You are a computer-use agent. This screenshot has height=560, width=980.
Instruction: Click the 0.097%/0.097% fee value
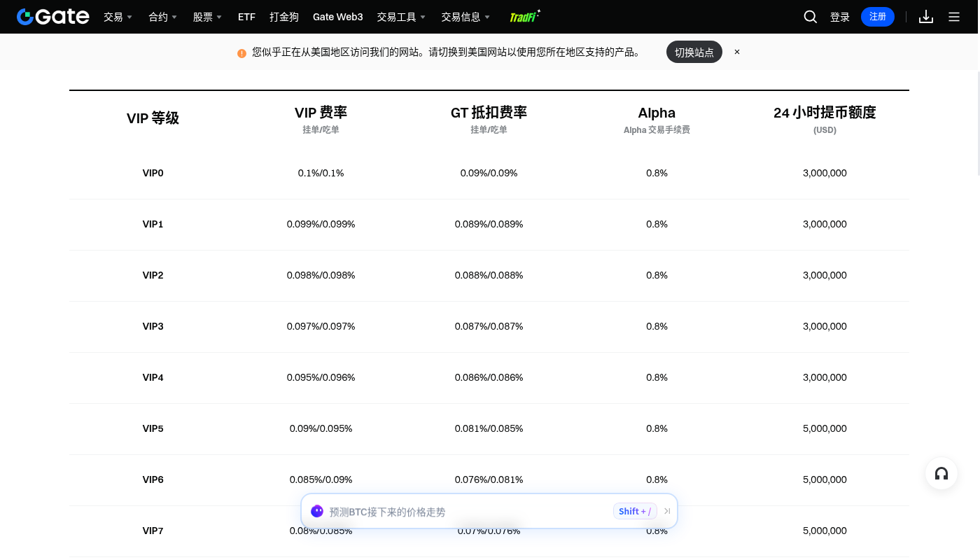[x=321, y=326]
